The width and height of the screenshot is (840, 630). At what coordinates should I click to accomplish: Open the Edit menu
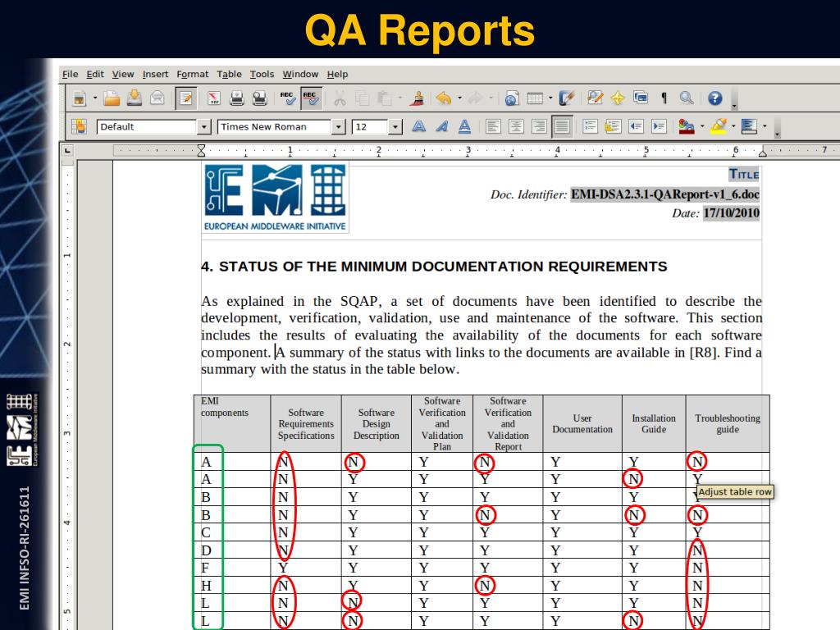[95, 74]
